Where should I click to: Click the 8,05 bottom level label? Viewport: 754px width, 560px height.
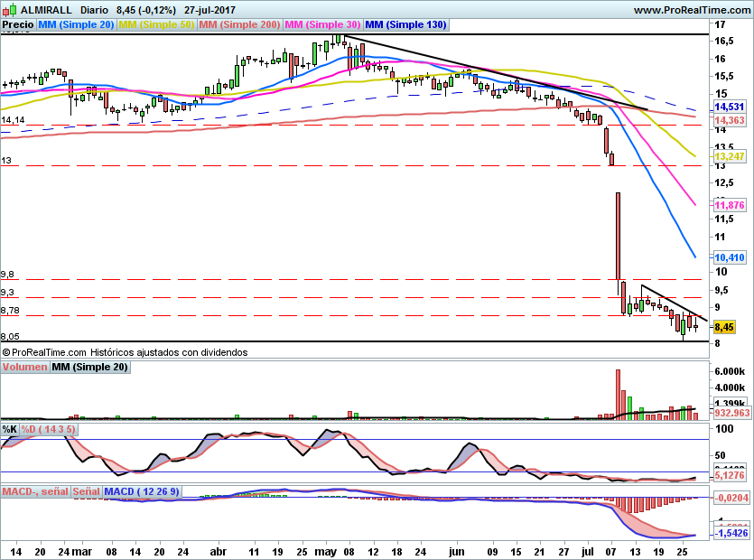(10, 336)
